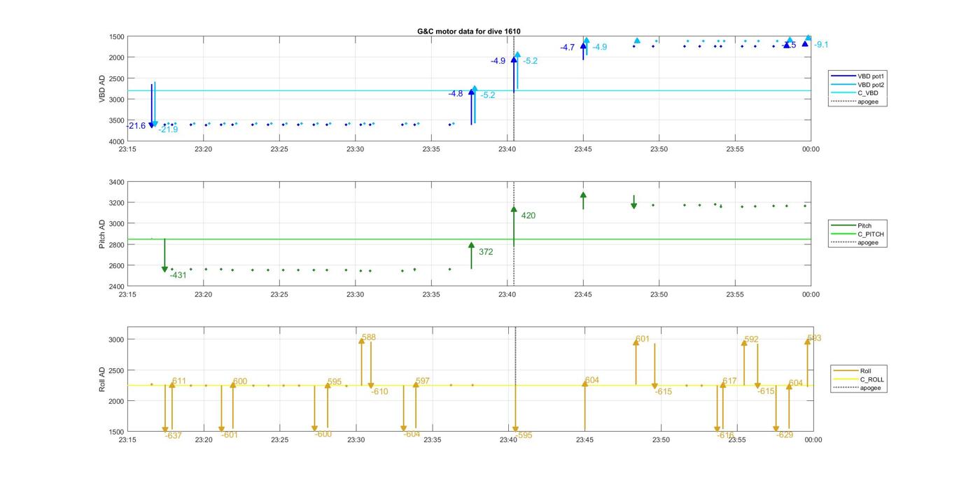The image size is (980, 485).
Task: Click the '-431' pitch data label
Action: [x=178, y=276]
